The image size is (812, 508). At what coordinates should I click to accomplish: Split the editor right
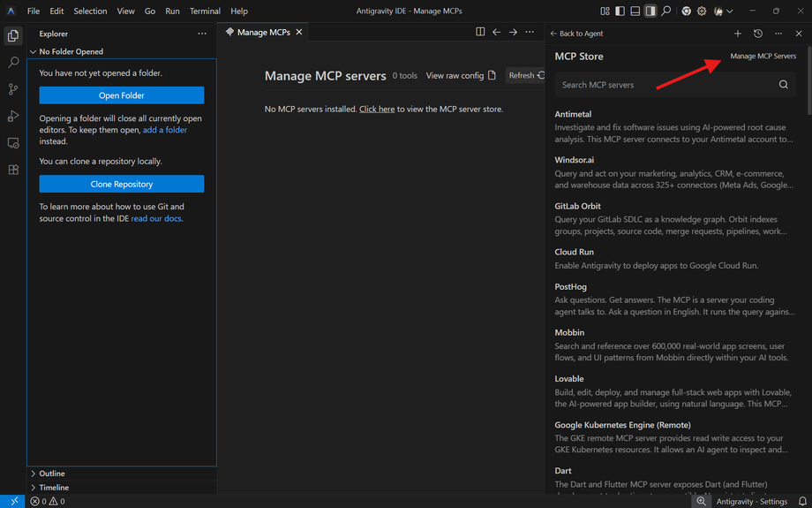(480, 32)
